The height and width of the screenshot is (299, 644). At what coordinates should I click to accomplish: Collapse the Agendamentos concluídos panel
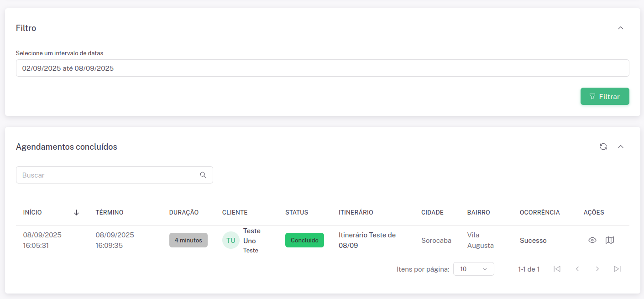(x=620, y=147)
